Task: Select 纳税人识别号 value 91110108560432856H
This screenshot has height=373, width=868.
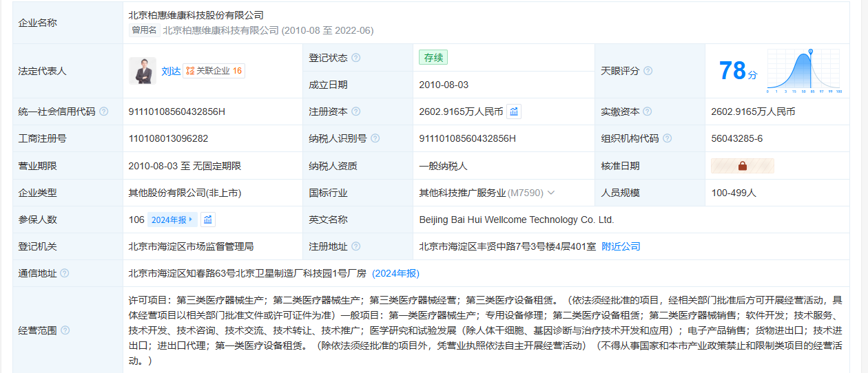Action: coord(468,138)
